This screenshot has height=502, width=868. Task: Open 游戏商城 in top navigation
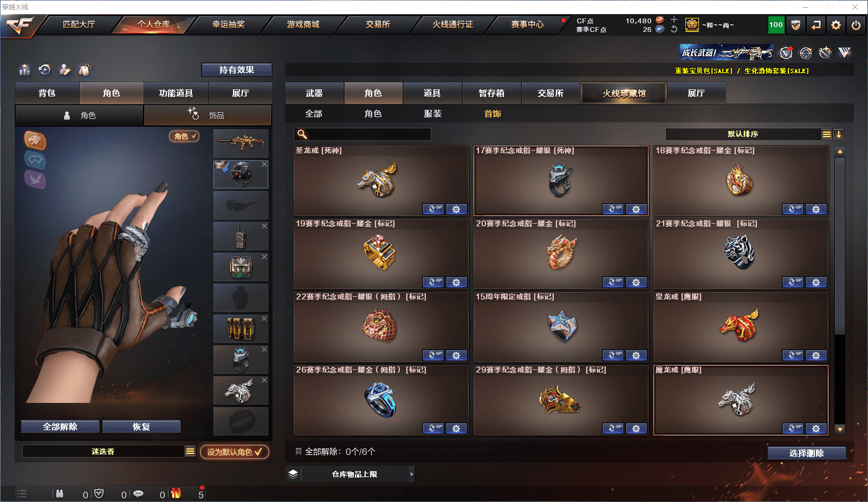[x=303, y=24]
